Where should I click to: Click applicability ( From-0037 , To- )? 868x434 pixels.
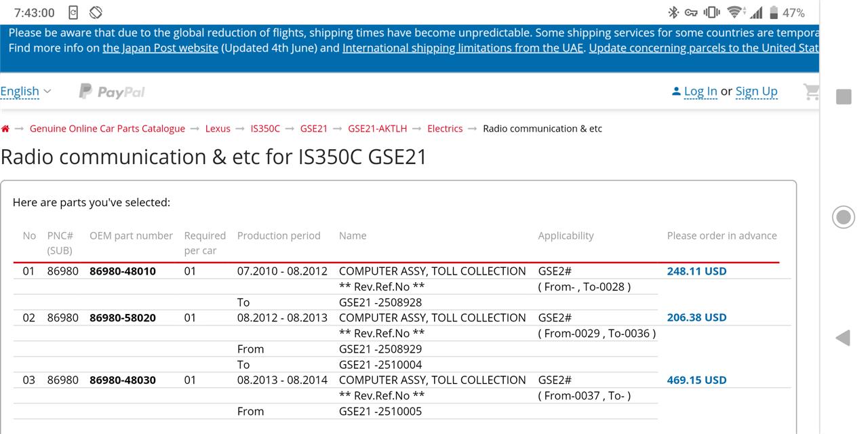pos(585,396)
